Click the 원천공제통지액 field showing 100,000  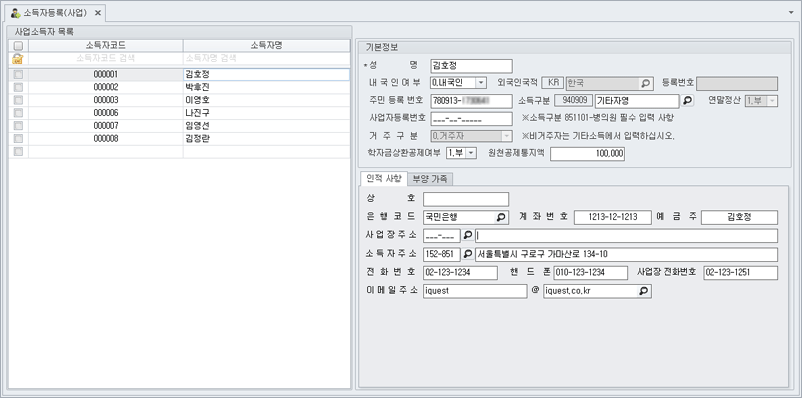point(587,153)
